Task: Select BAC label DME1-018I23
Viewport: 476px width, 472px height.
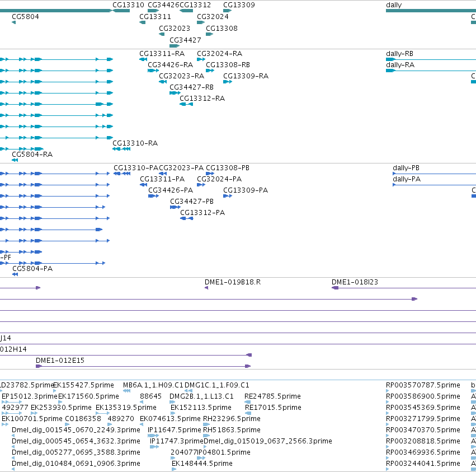Action: click(355, 282)
